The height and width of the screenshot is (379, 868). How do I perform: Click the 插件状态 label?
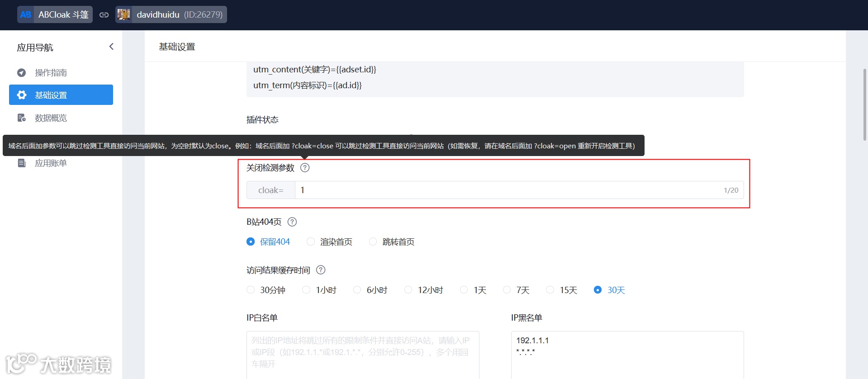pyautogui.click(x=262, y=119)
